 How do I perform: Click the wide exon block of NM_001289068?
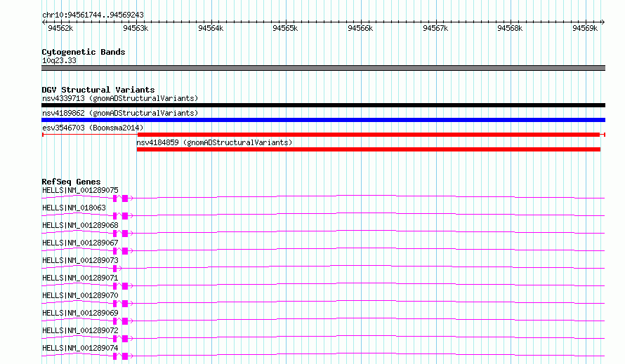[125, 234]
